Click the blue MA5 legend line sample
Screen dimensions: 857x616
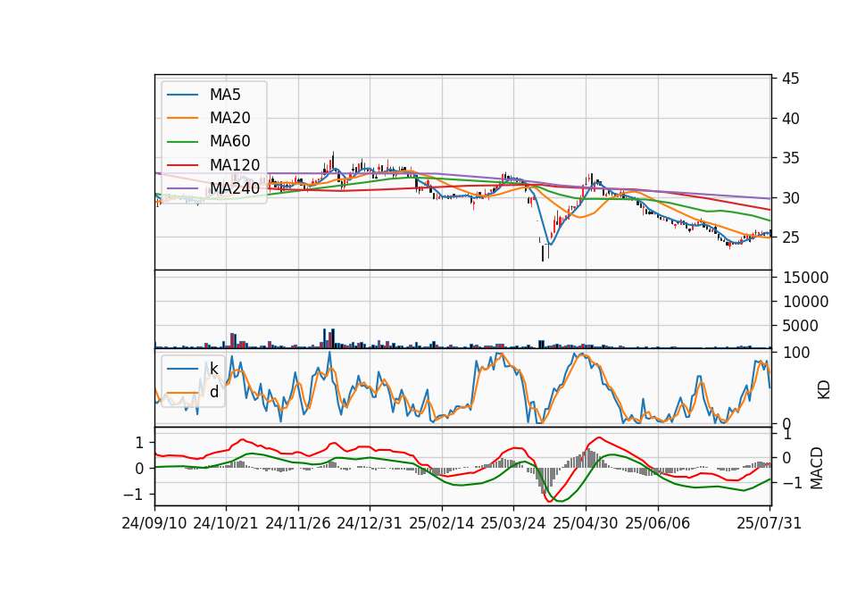[182, 96]
